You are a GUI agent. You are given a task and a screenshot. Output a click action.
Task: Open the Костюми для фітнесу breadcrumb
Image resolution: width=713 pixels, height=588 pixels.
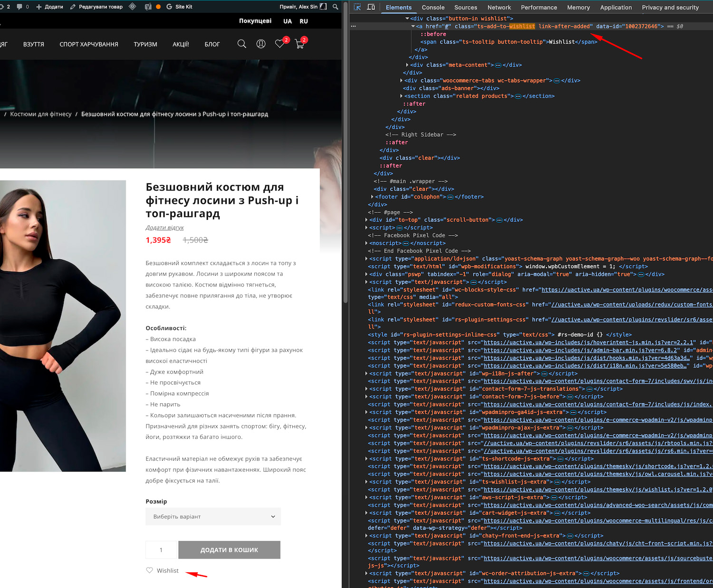click(x=41, y=114)
